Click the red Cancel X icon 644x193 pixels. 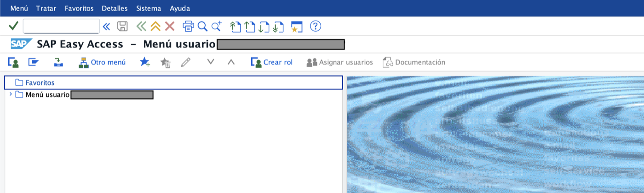[170, 26]
